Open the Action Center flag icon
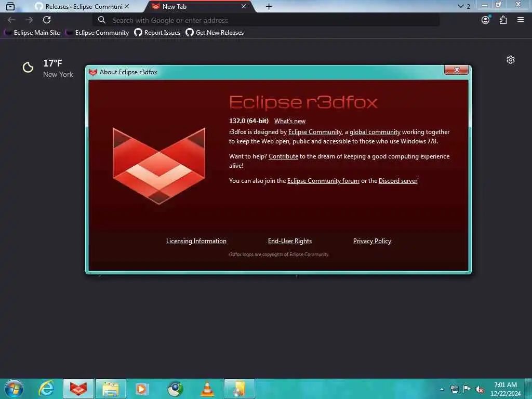532x399 pixels. [x=467, y=389]
